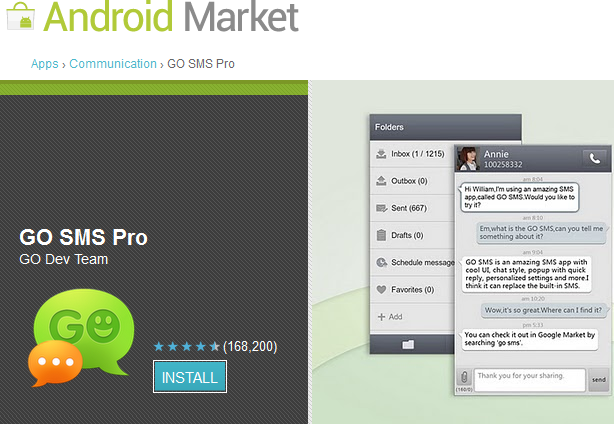Click the message text input field
Viewport: 614px width, 424px height.
point(530,379)
